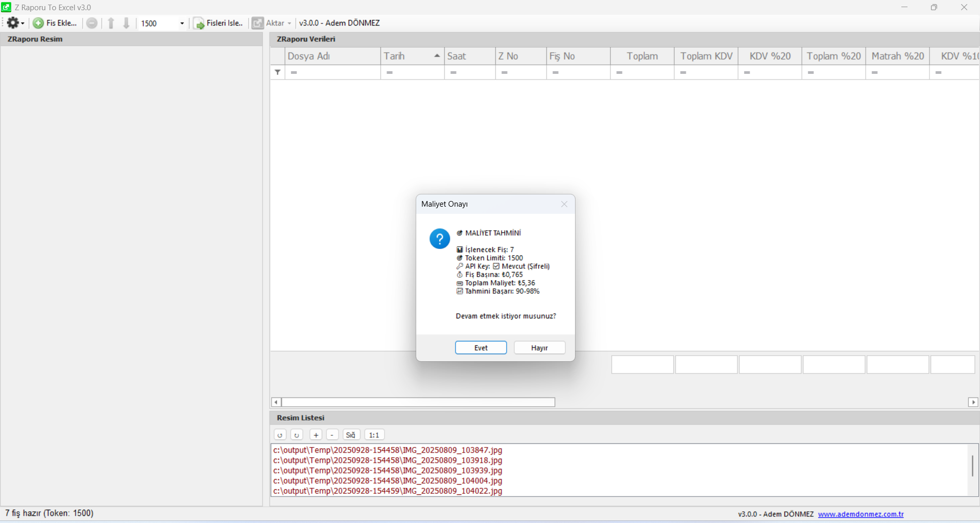
Task: Zoom out with the minus button
Action: (332, 435)
